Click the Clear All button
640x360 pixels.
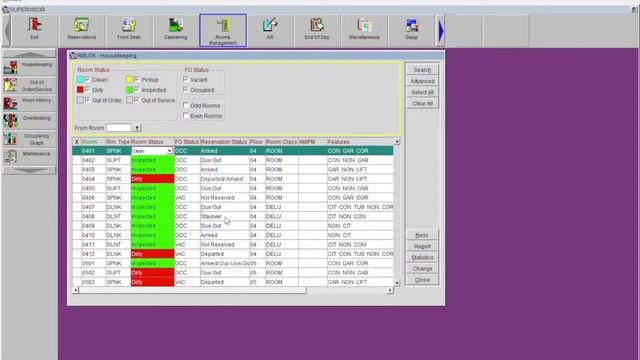pos(422,103)
